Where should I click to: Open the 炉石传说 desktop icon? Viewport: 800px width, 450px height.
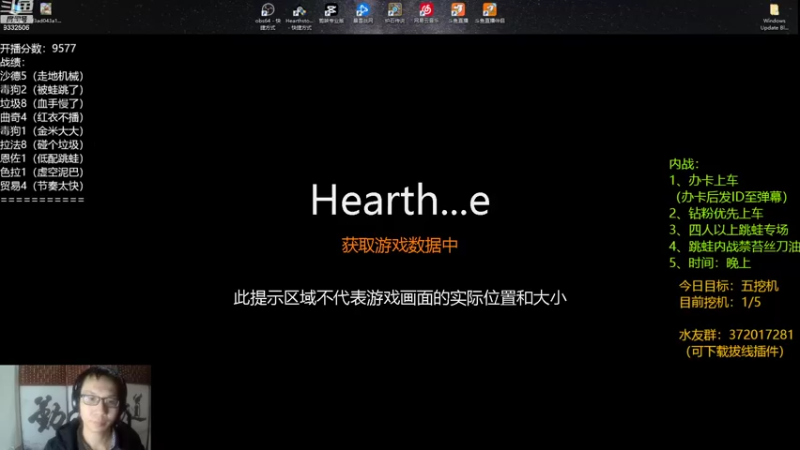click(394, 13)
